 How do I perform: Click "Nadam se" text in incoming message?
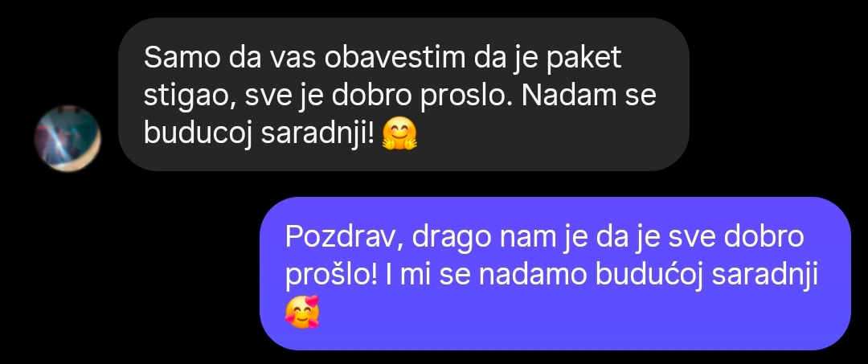point(589,96)
